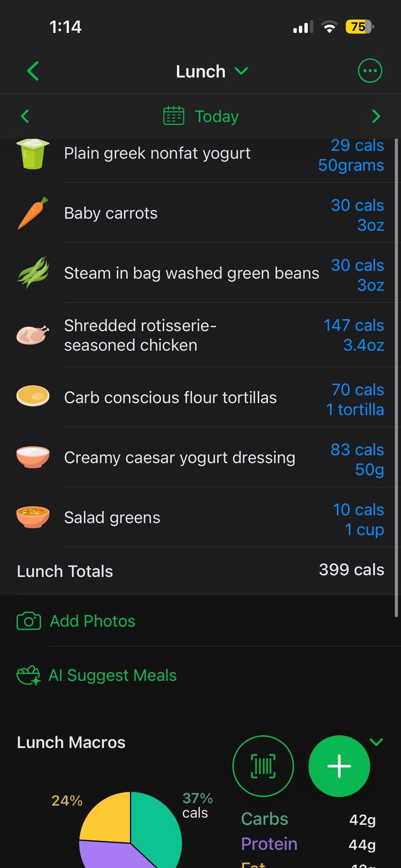Viewport: 401px width, 868px height.
Task: Go to the next day
Action: [376, 116]
